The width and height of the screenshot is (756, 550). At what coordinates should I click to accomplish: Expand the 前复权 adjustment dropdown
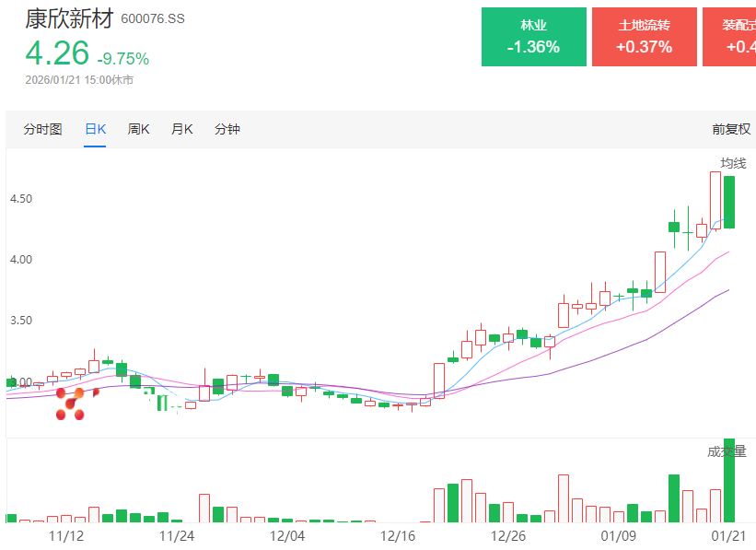click(x=731, y=129)
